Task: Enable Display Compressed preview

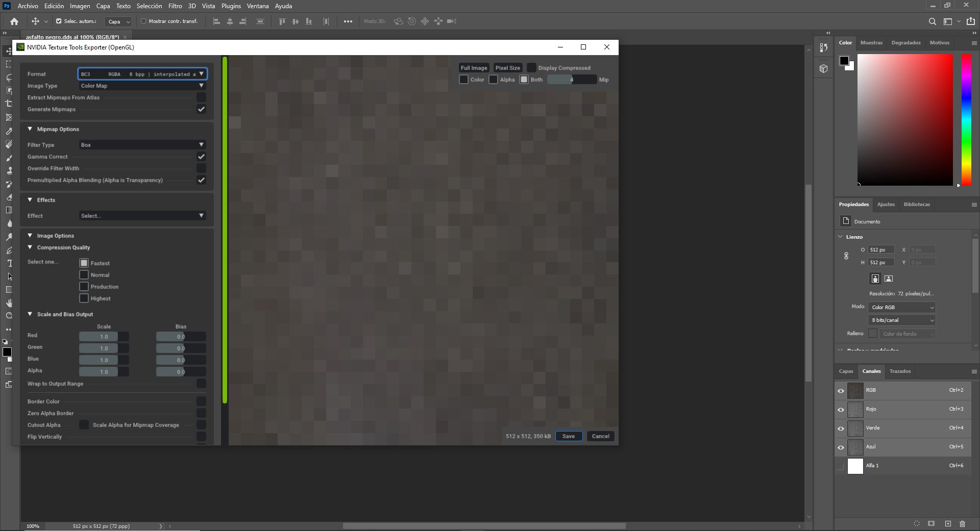Action: click(531, 68)
